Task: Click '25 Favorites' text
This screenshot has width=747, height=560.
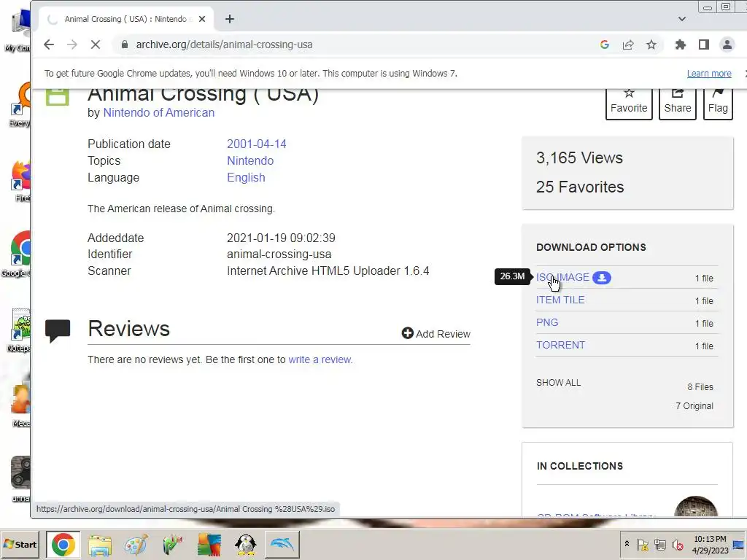Action: 580,187
